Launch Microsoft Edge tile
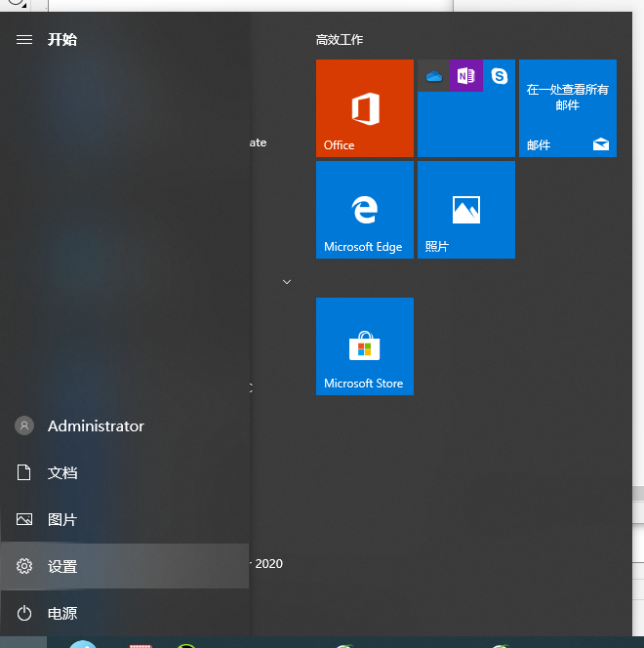The height and width of the screenshot is (648, 644). pyautogui.click(x=365, y=210)
